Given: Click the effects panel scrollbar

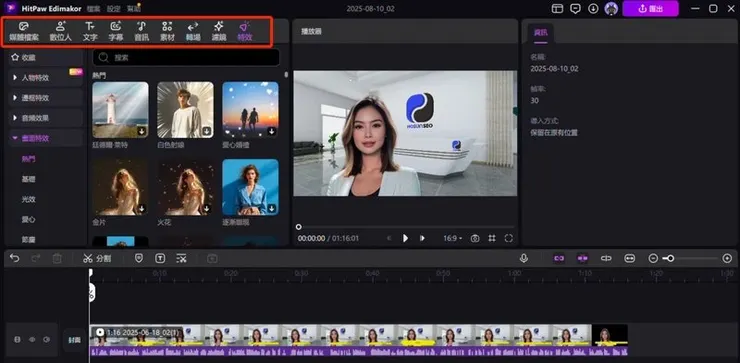Looking at the screenshot, I should (x=286, y=75).
